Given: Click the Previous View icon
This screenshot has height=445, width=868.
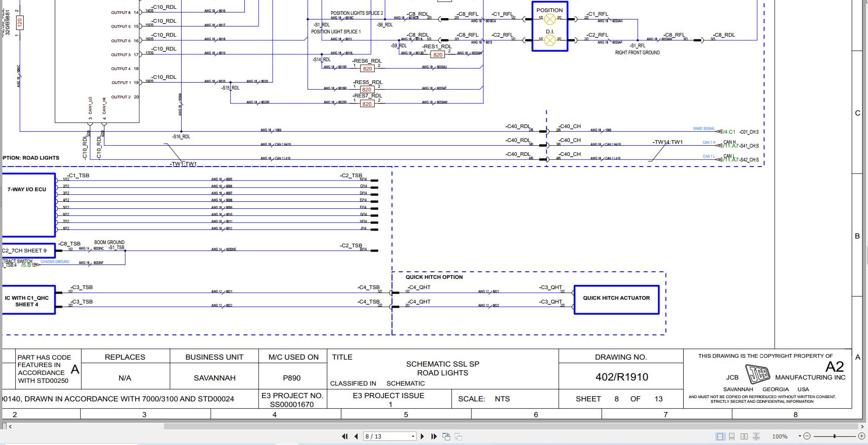Looking at the screenshot, I should pyautogui.click(x=446, y=436).
